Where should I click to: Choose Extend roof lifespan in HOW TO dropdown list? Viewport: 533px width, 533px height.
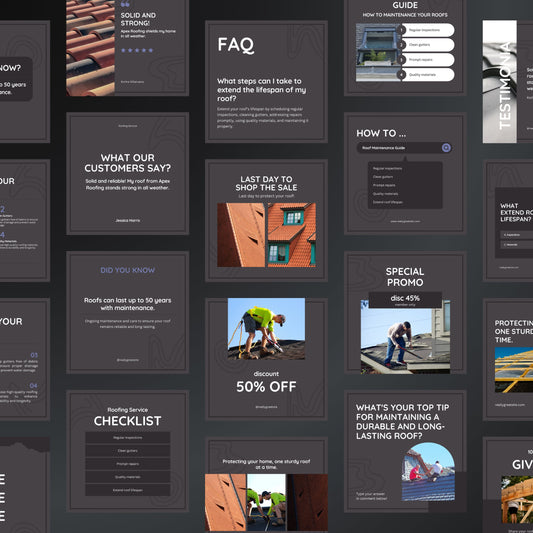pyautogui.click(x=388, y=202)
